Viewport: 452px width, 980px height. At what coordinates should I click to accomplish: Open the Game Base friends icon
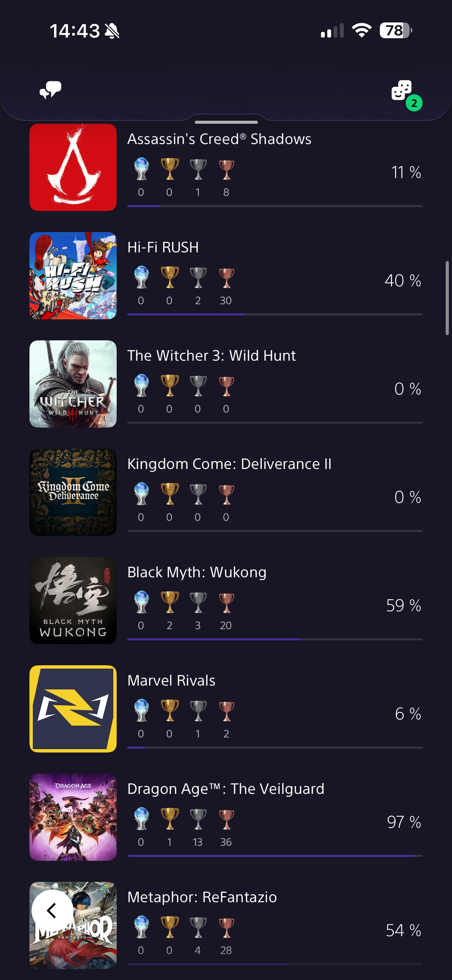402,90
